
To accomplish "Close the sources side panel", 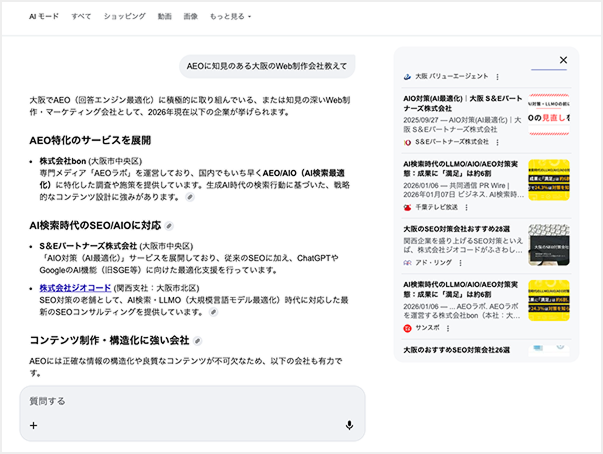I will click(563, 60).
